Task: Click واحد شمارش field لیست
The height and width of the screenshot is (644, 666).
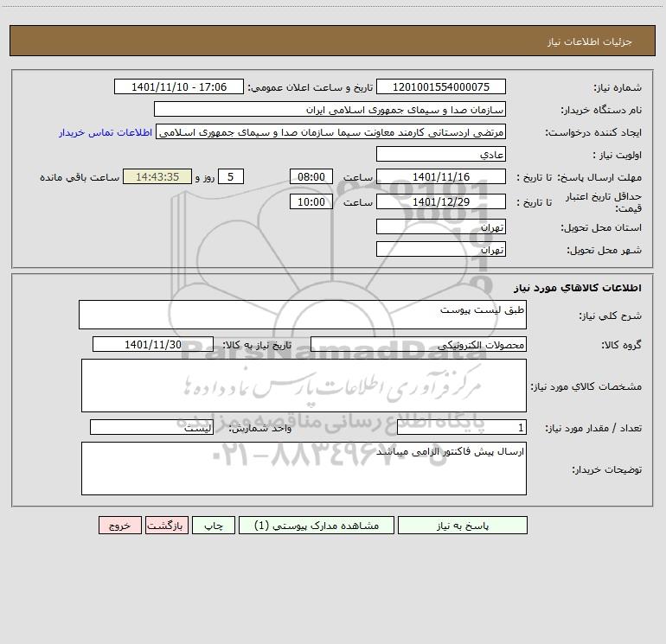Action: (x=151, y=427)
